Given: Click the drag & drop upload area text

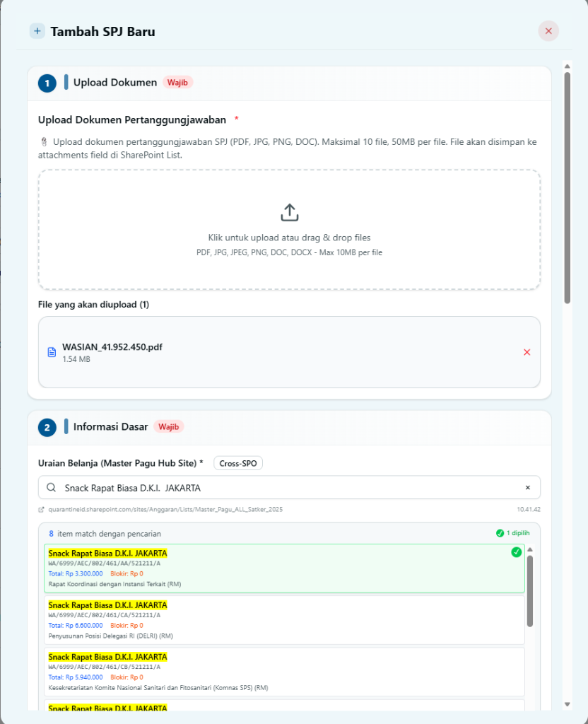Looking at the screenshot, I should (x=289, y=238).
